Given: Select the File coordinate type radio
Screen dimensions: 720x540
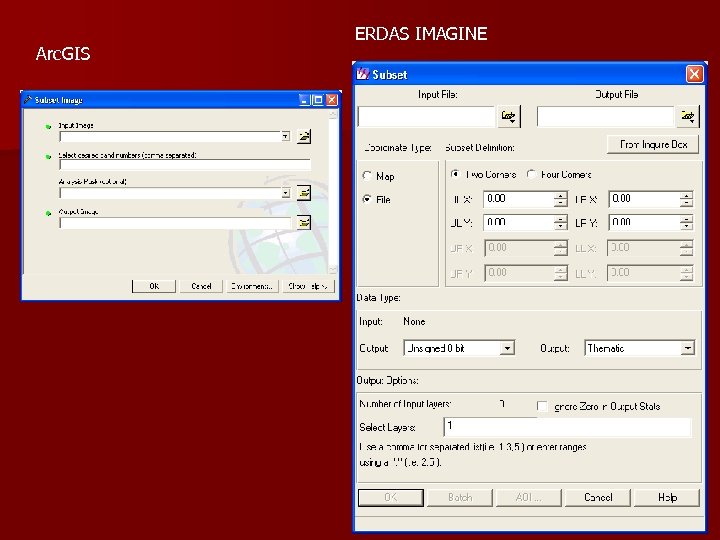Looking at the screenshot, I should click(x=367, y=199).
